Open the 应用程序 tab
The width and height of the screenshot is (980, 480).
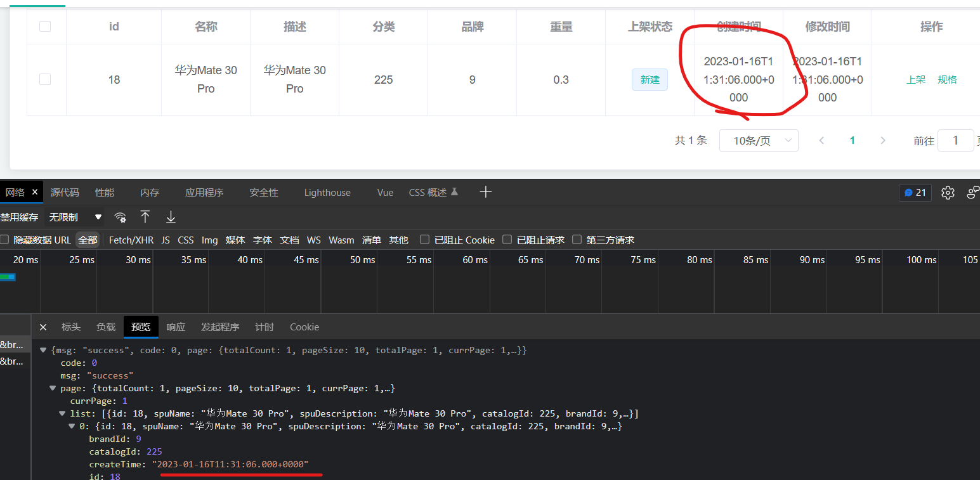204,193
